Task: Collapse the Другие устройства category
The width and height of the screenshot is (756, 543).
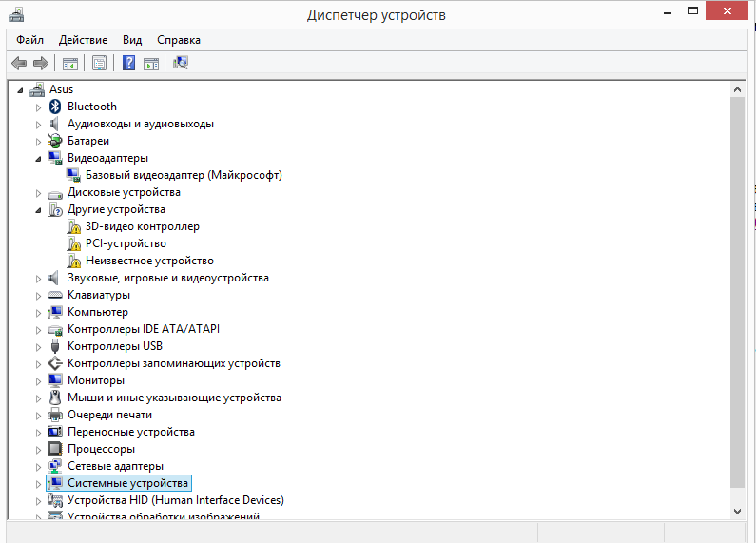Action: (x=39, y=209)
